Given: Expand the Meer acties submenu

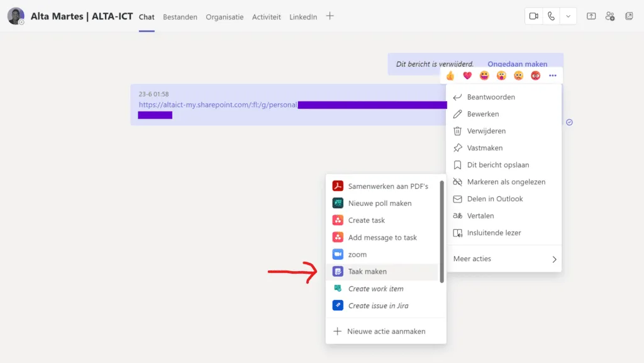Looking at the screenshot, I should point(504,259).
